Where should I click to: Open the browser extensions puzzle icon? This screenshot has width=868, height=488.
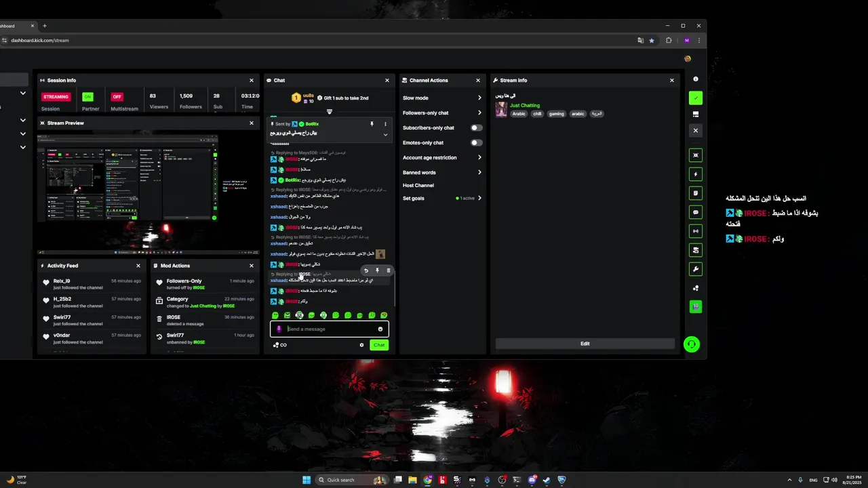[669, 41]
